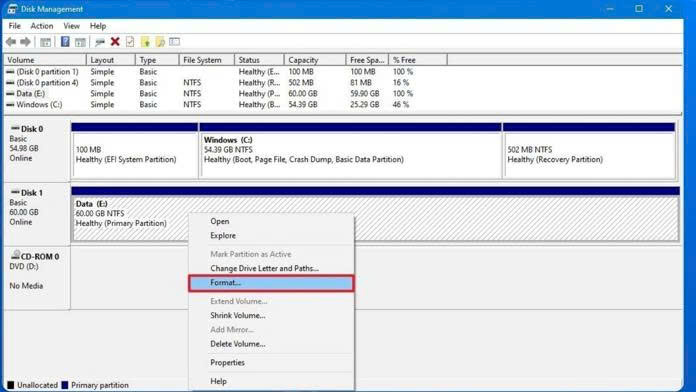Click the blue Help question-mark toolbar icon

pyautogui.click(x=65, y=42)
